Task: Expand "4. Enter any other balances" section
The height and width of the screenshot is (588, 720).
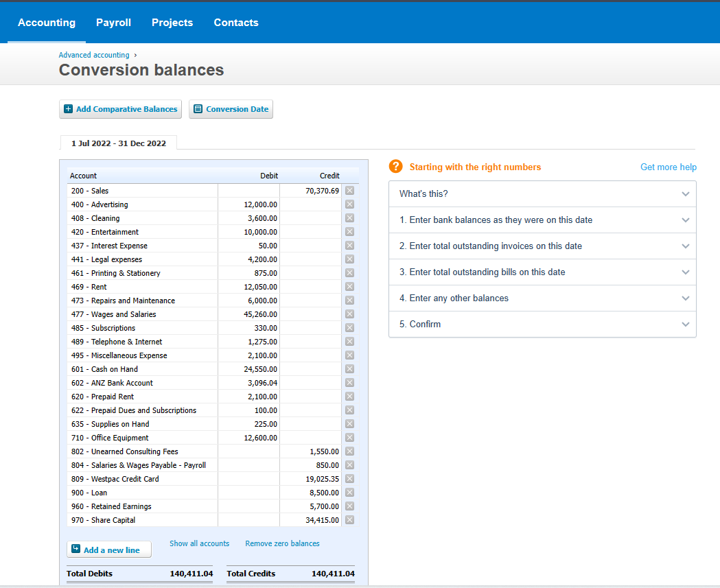Action: point(542,298)
